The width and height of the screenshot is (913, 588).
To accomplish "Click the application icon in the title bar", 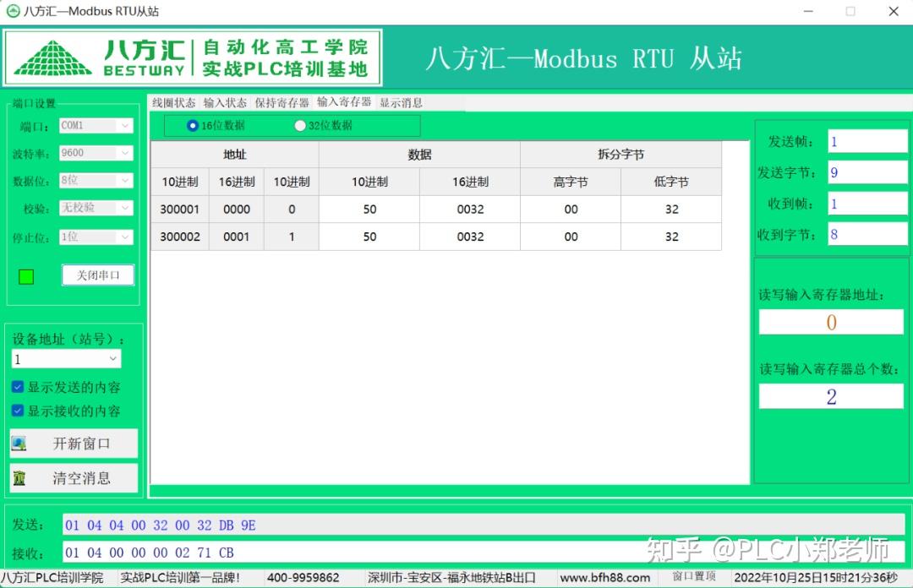I will [12, 11].
